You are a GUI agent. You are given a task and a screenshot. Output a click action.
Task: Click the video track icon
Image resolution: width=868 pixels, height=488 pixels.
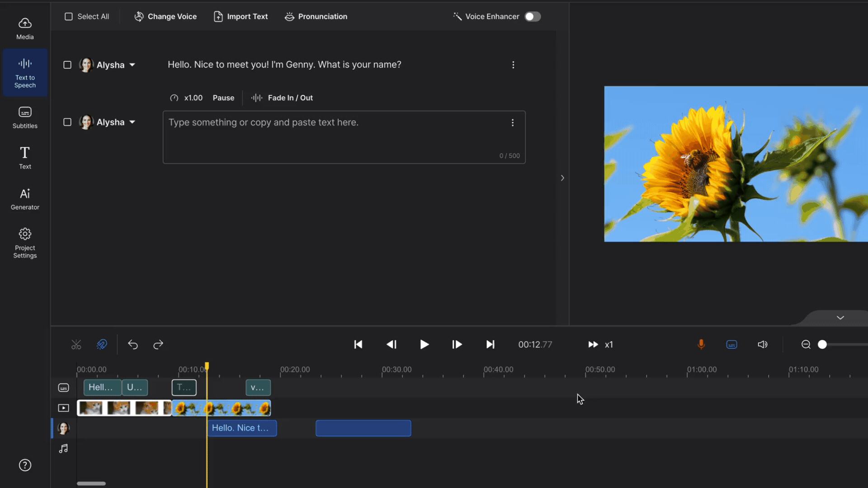pos(64,408)
